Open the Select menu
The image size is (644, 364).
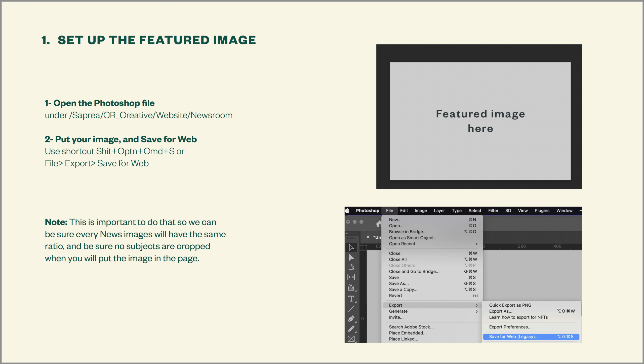pyautogui.click(x=475, y=210)
